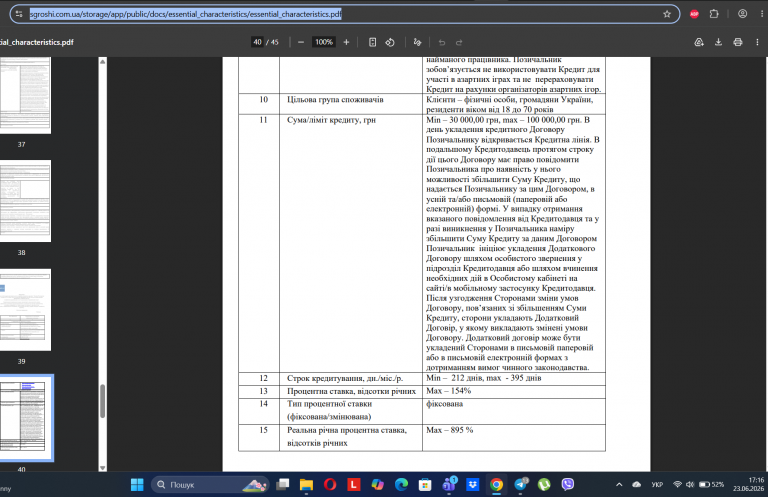Open the Windows Start menu
768x497 pixels.
[x=137, y=484]
